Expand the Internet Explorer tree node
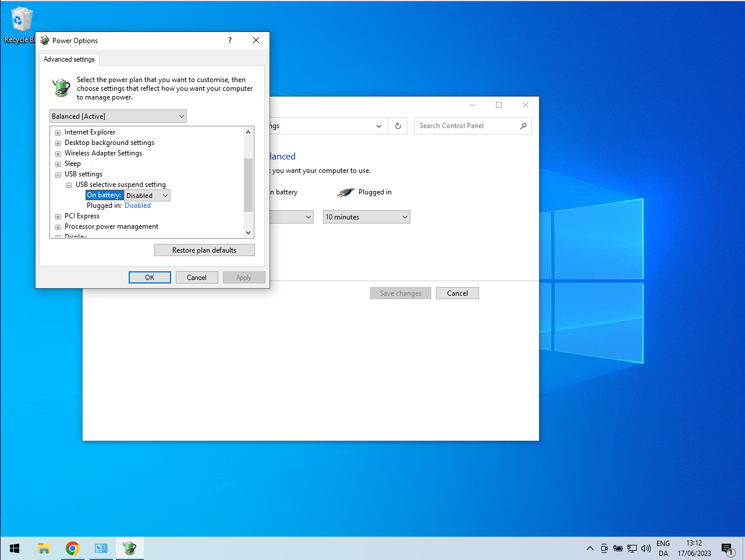Image resolution: width=745 pixels, height=560 pixels. [58, 133]
